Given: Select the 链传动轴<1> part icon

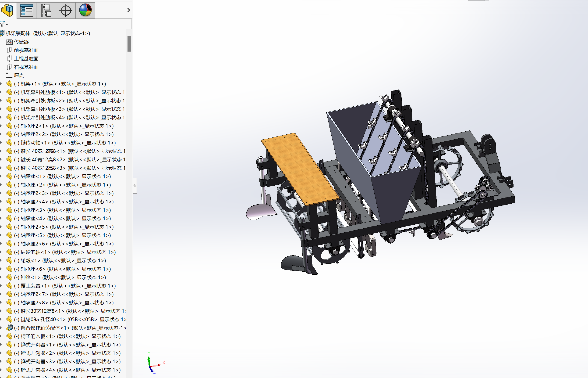Looking at the screenshot, I should 9,143.
